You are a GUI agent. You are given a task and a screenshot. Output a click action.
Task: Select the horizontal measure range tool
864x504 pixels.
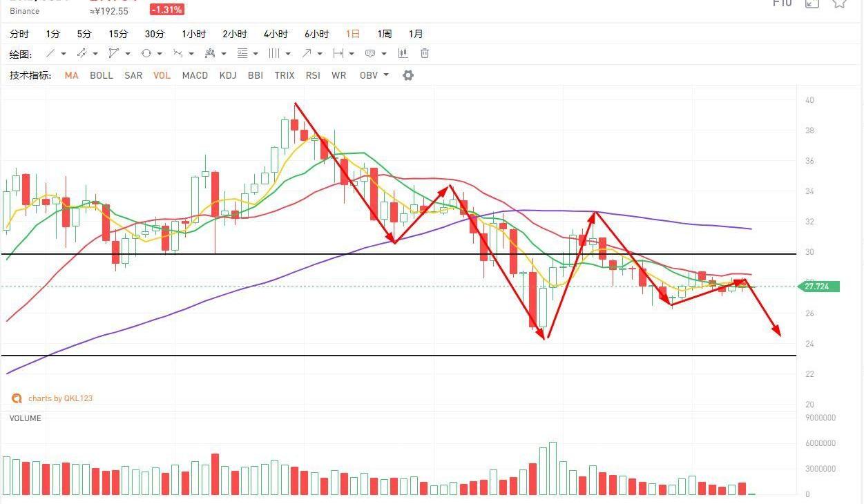[x=338, y=54]
